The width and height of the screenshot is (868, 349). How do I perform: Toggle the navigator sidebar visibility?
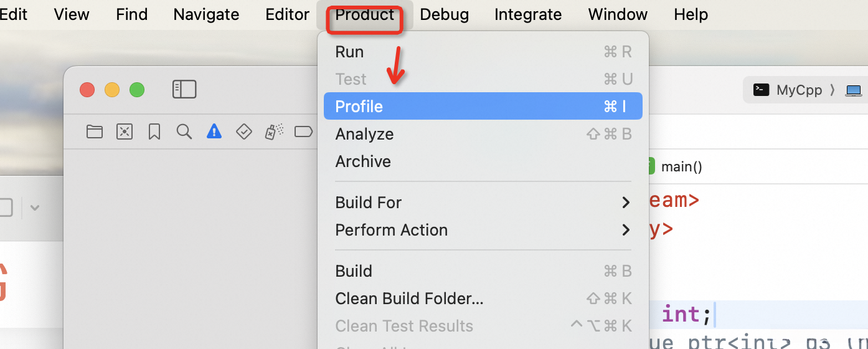(x=184, y=90)
